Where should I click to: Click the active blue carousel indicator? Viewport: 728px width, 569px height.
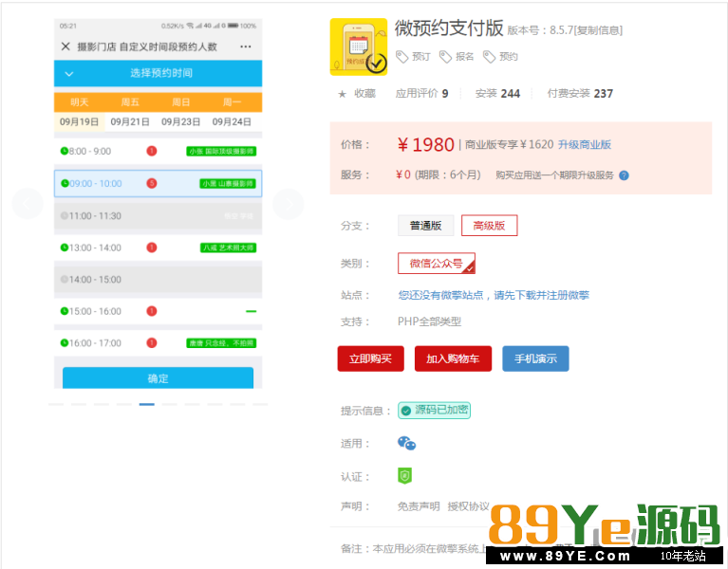147,404
